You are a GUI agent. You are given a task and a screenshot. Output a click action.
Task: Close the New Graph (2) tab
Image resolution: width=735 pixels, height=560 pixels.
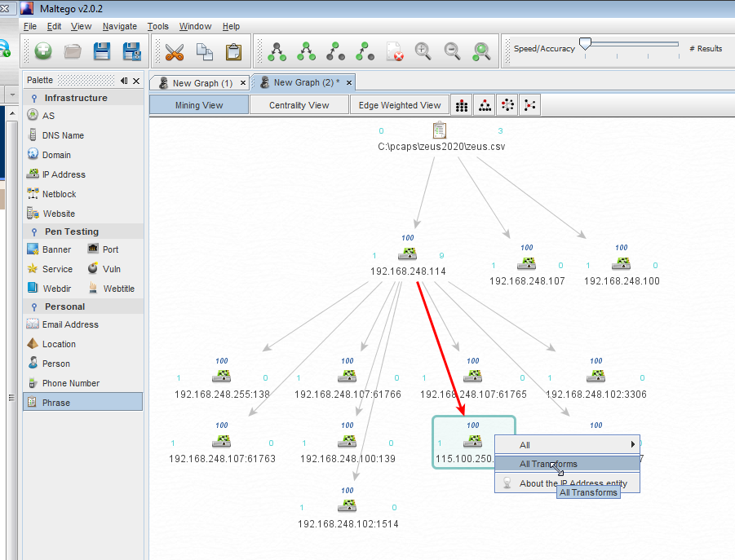349,82
